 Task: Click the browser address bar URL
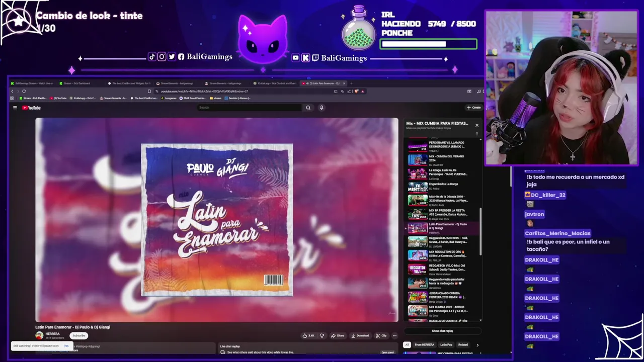[x=204, y=92]
